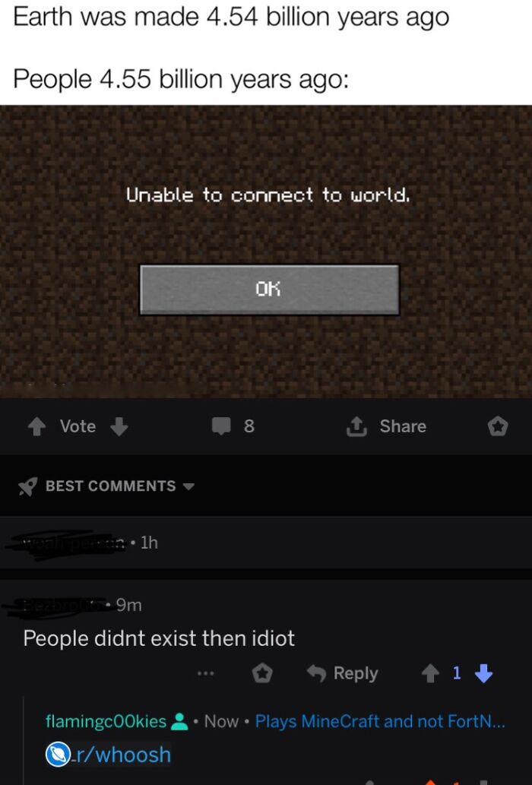
Task: Select the Share label on the post
Action: pos(403,426)
